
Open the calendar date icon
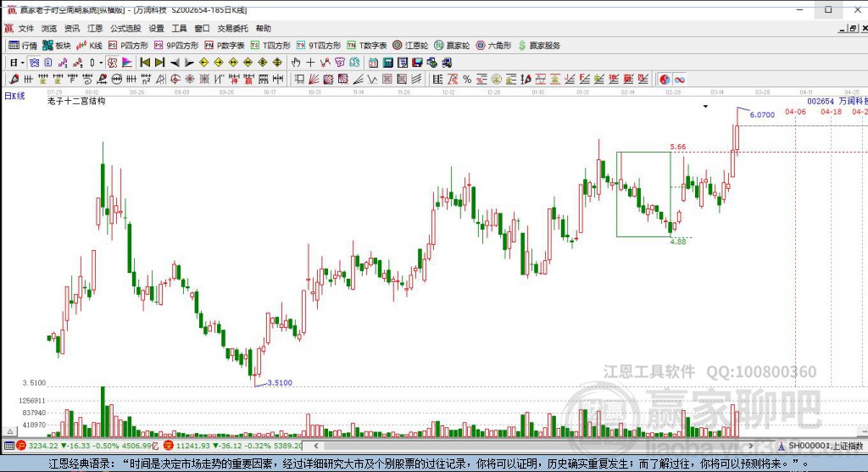(373, 63)
